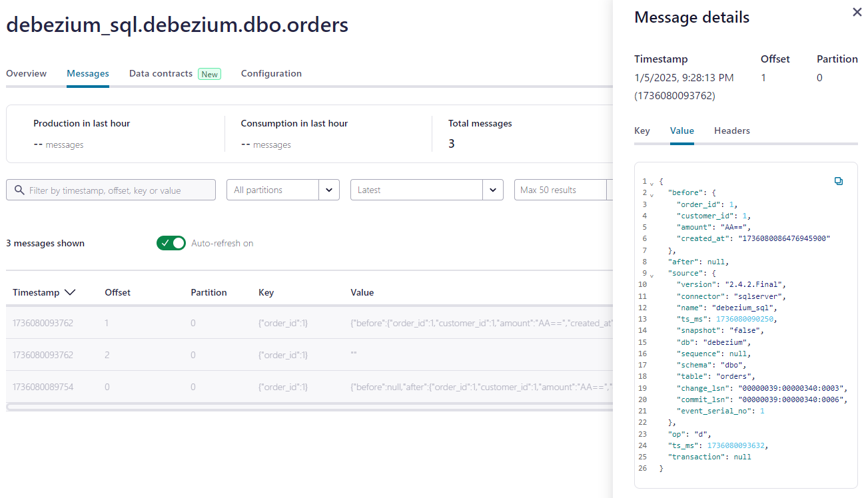Open the Max 50 results dropdown
The image size is (868, 498).
point(564,190)
